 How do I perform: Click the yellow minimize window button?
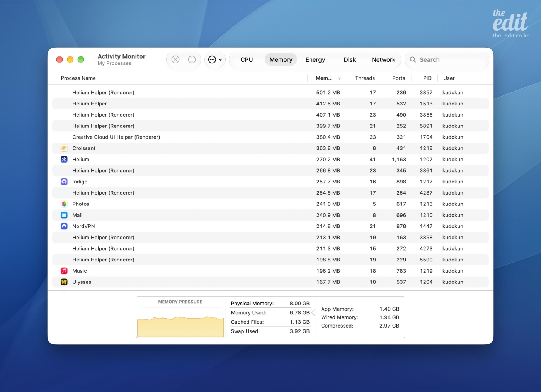pyautogui.click(x=70, y=59)
